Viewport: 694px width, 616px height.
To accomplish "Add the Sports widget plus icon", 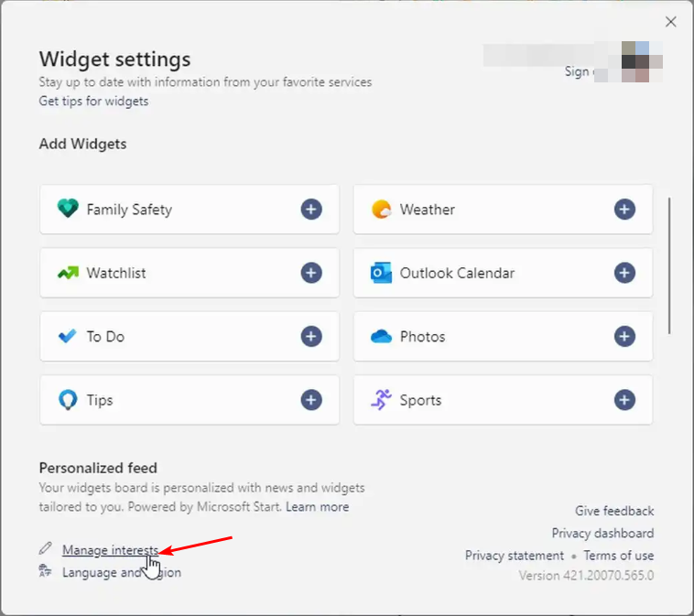I will point(624,400).
